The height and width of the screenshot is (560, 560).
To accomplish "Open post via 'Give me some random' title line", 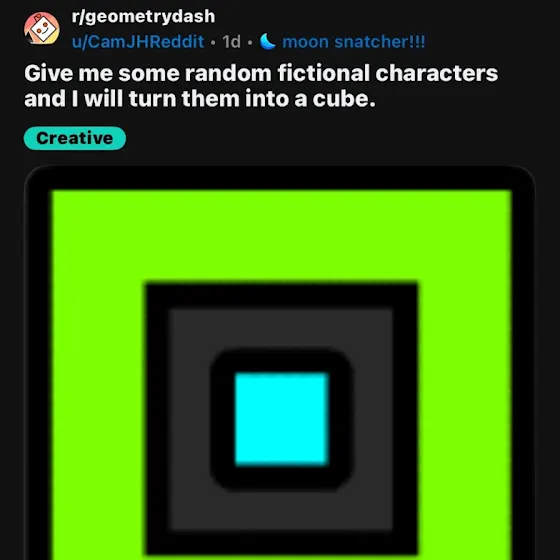I will pos(261,73).
